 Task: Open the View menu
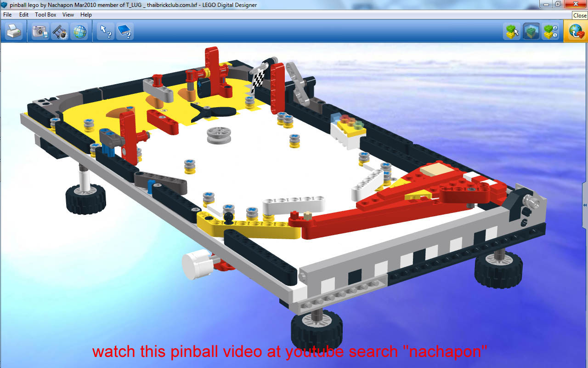coord(68,14)
